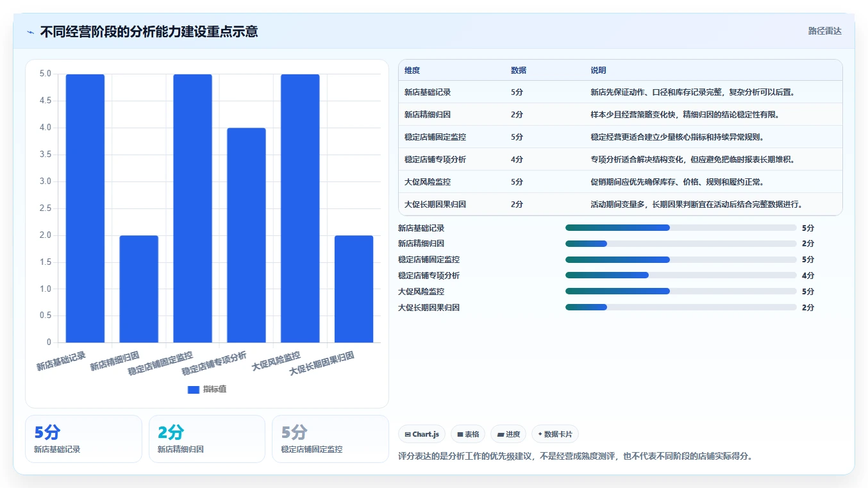Click description starting 新店先保证动作
868x488 pixels.
tap(693, 92)
